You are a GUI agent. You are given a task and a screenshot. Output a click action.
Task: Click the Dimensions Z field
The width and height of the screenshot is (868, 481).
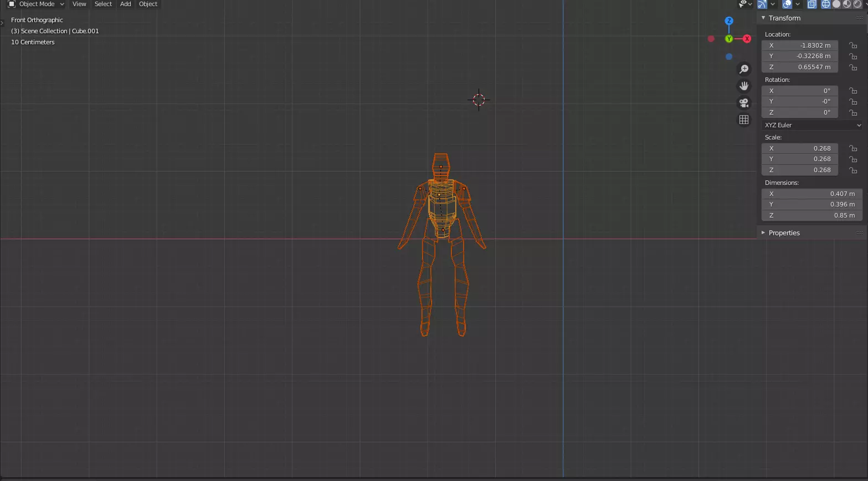pyautogui.click(x=812, y=215)
